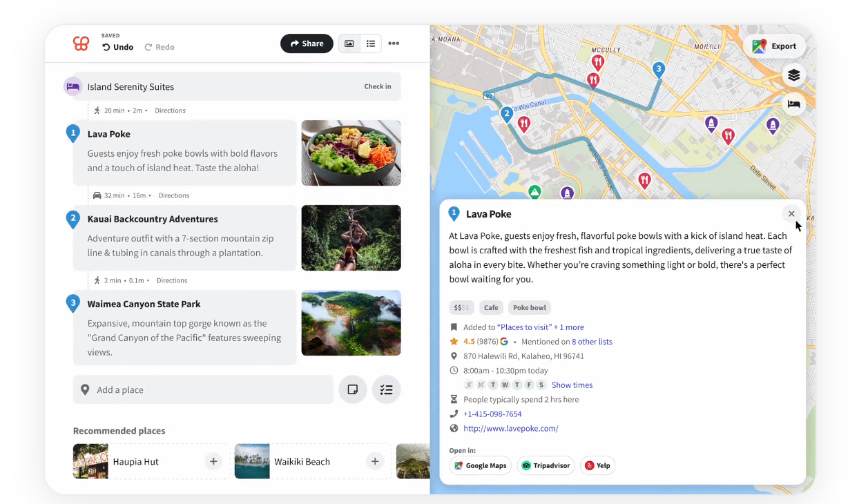Click the clock icon beside opening hours
The image size is (868, 504).
(x=454, y=371)
